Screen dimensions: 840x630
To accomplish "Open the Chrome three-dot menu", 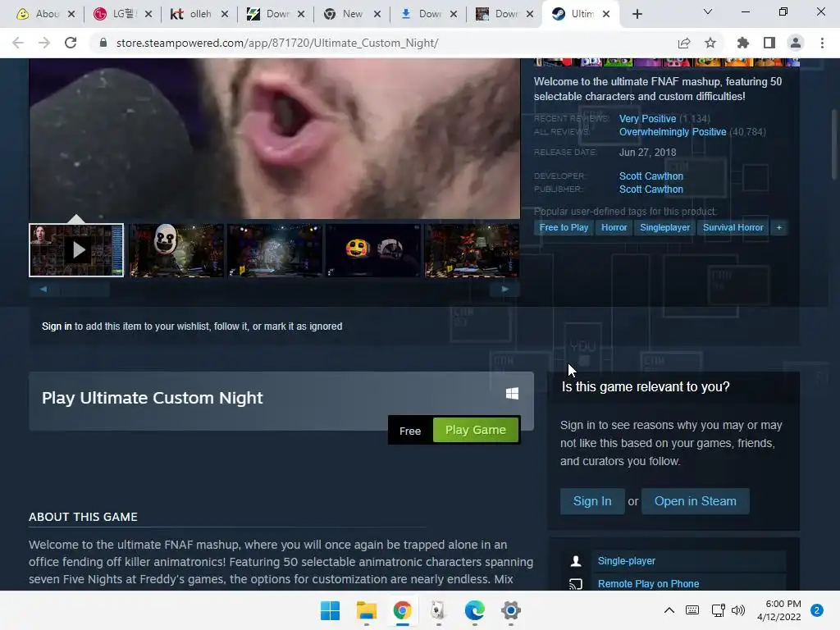I will (822, 43).
